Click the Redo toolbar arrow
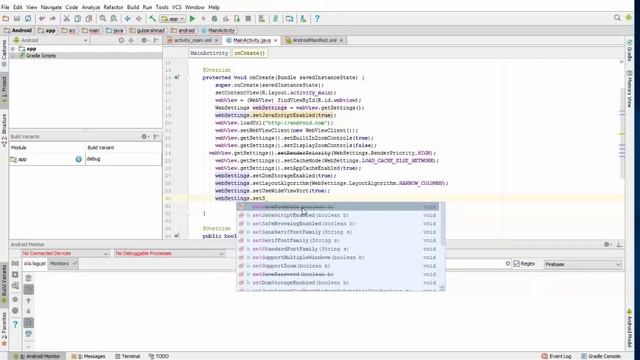Image resolution: width=640 pixels, height=360 pixels. click(x=53, y=19)
